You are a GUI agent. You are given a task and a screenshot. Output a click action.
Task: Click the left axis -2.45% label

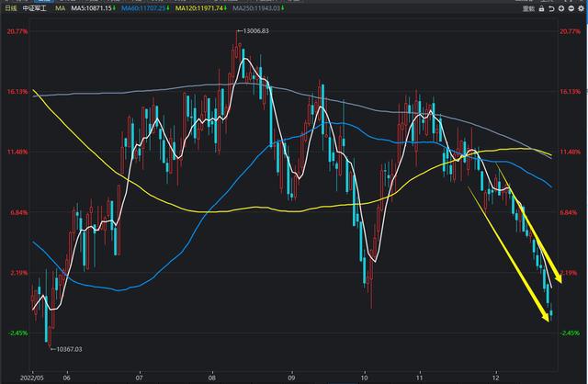[17, 333]
